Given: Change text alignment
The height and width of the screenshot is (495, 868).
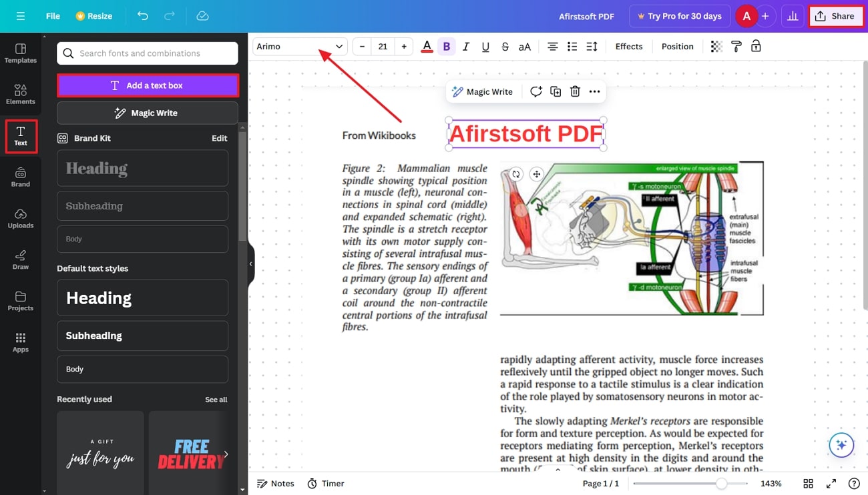Looking at the screenshot, I should [x=553, y=46].
